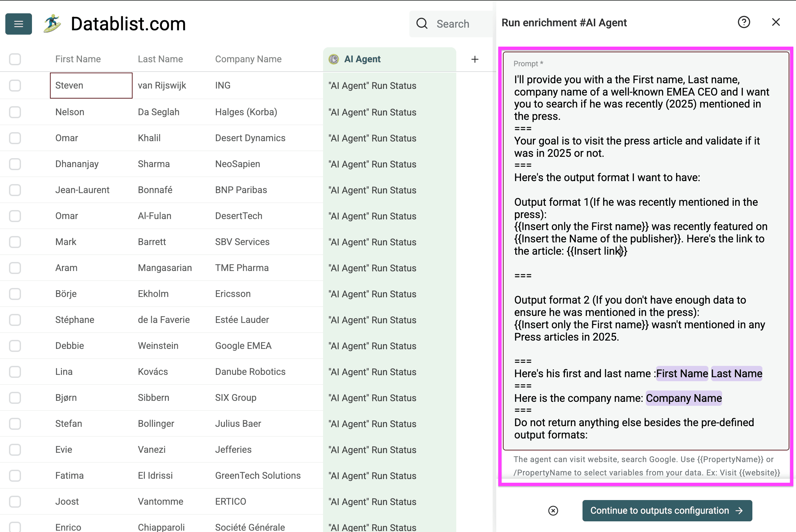Open the AI Agent column header

click(x=362, y=59)
